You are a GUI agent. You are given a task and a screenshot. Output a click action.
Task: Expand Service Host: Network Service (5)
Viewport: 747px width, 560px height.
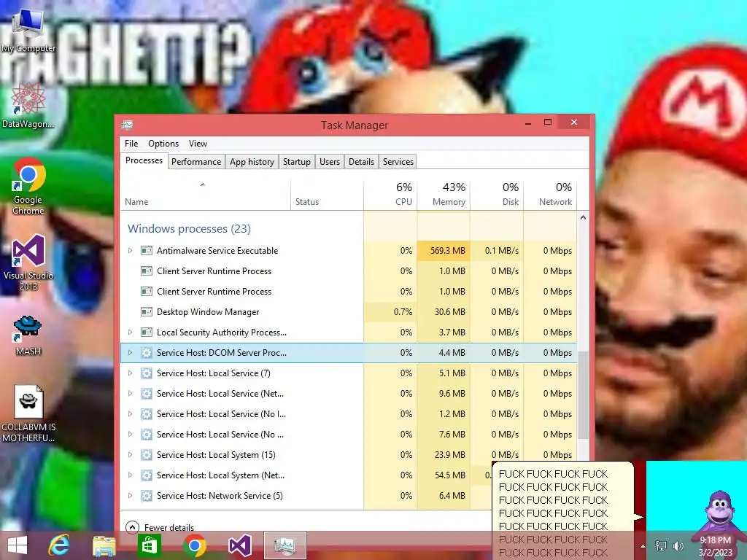[x=130, y=496]
